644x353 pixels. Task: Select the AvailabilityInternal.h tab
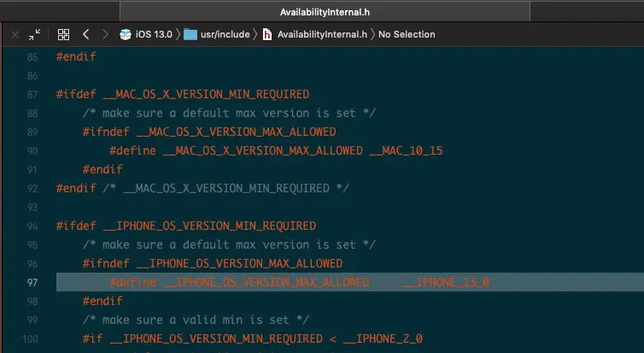pyautogui.click(x=325, y=12)
